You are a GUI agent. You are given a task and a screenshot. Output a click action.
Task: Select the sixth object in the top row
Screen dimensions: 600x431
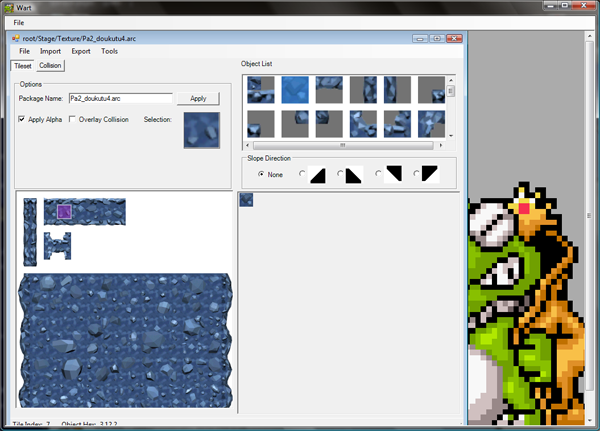(431, 90)
